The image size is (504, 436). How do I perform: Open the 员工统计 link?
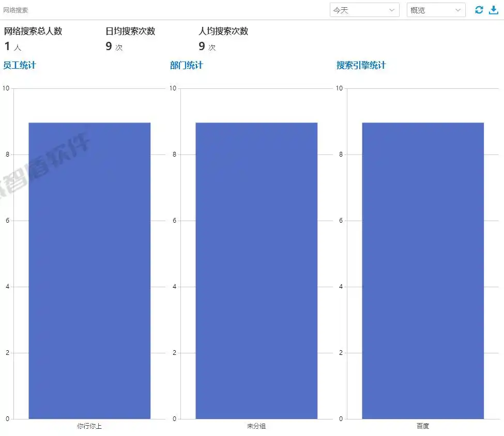pos(20,65)
